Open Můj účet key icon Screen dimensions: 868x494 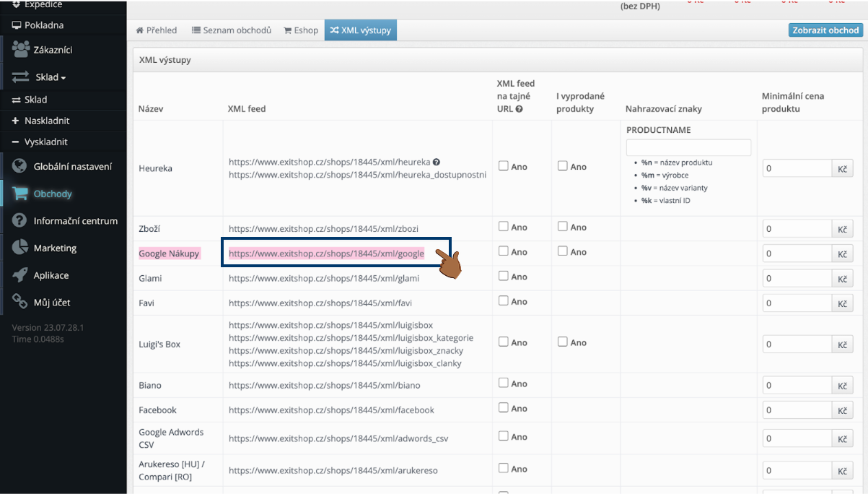[x=19, y=302]
